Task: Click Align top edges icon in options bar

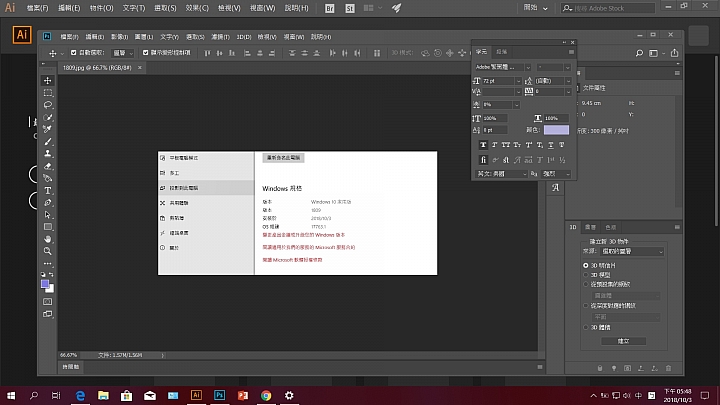Action: [207, 53]
